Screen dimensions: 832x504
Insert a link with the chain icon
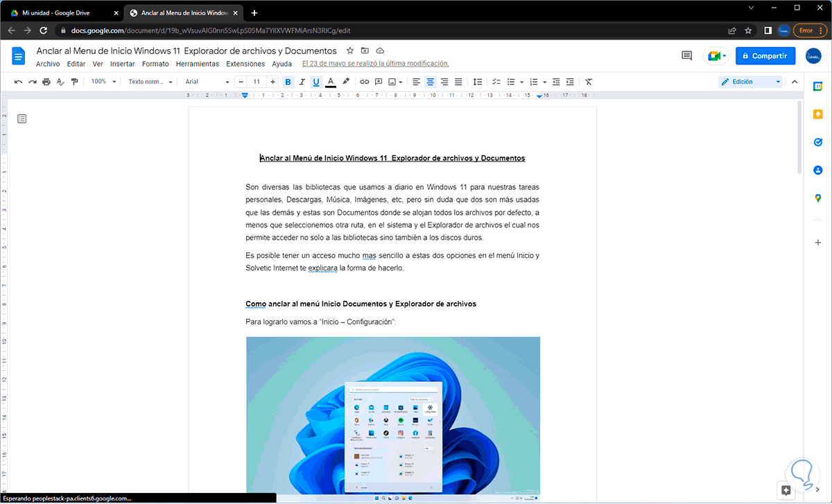pyautogui.click(x=365, y=82)
